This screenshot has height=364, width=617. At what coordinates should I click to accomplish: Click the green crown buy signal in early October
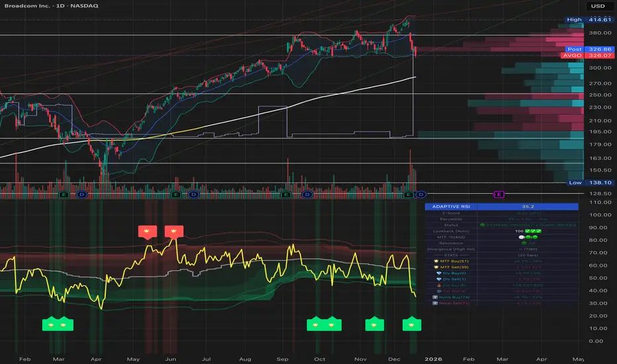tap(332, 324)
